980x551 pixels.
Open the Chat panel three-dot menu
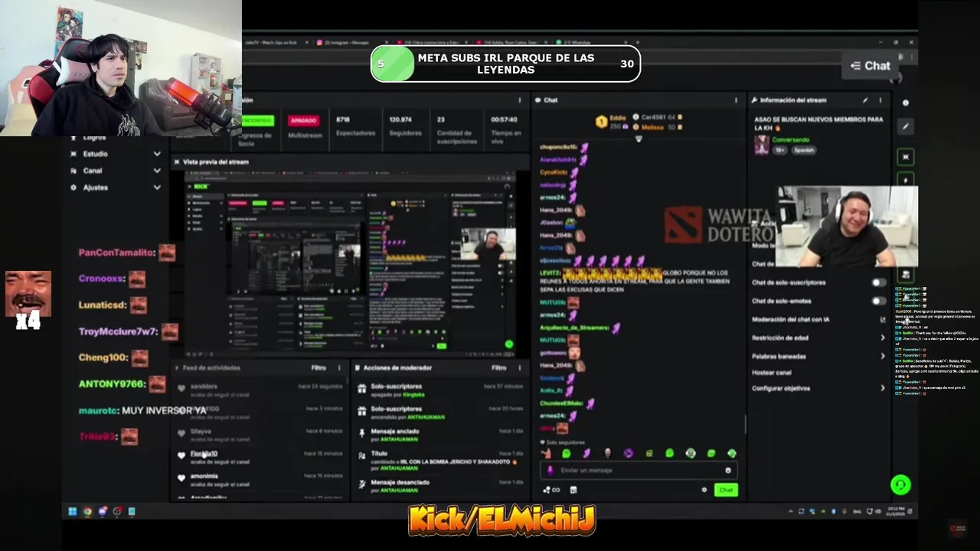(736, 100)
